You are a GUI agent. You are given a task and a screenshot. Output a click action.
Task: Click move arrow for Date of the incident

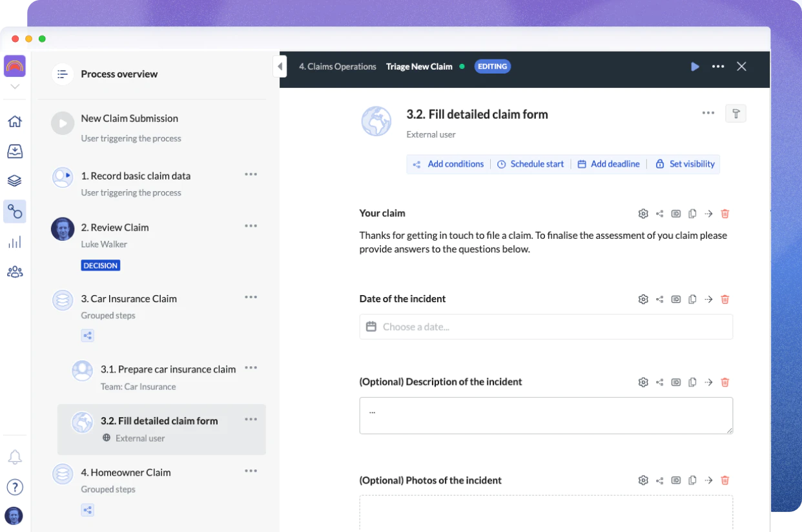[708, 299]
